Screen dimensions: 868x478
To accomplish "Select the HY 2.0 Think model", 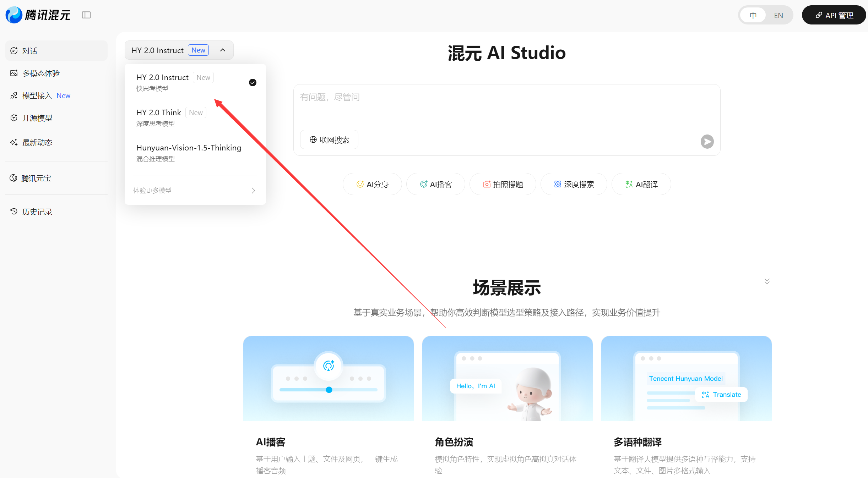I will 159,112.
